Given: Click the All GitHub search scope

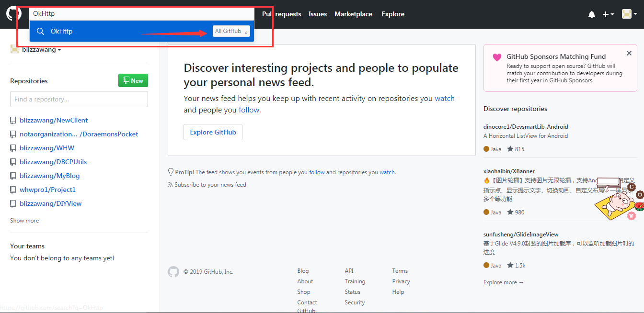Looking at the screenshot, I should tap(231, 31).
